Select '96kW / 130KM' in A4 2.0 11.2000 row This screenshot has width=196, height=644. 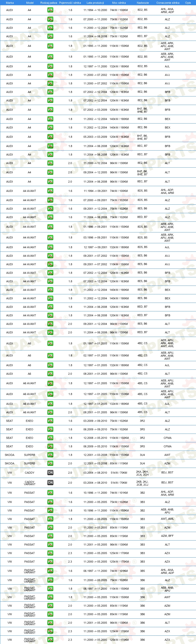[119, 163]
